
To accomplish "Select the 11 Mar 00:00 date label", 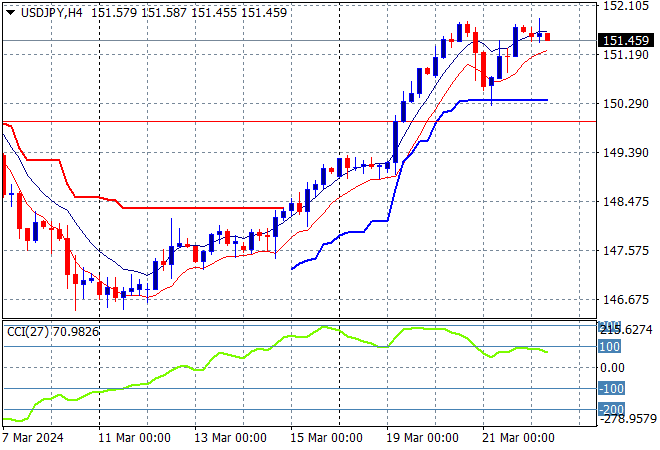I will click(134, 438).
